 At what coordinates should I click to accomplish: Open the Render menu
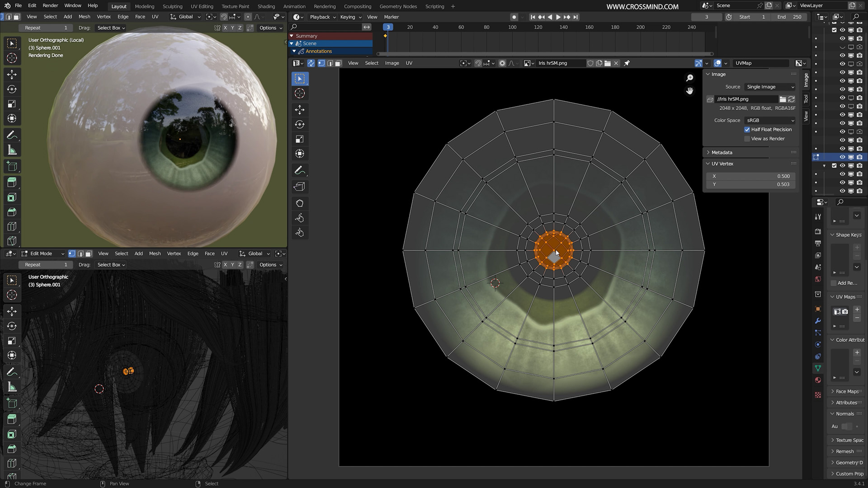pyautogui.click(x=50, y=5)
